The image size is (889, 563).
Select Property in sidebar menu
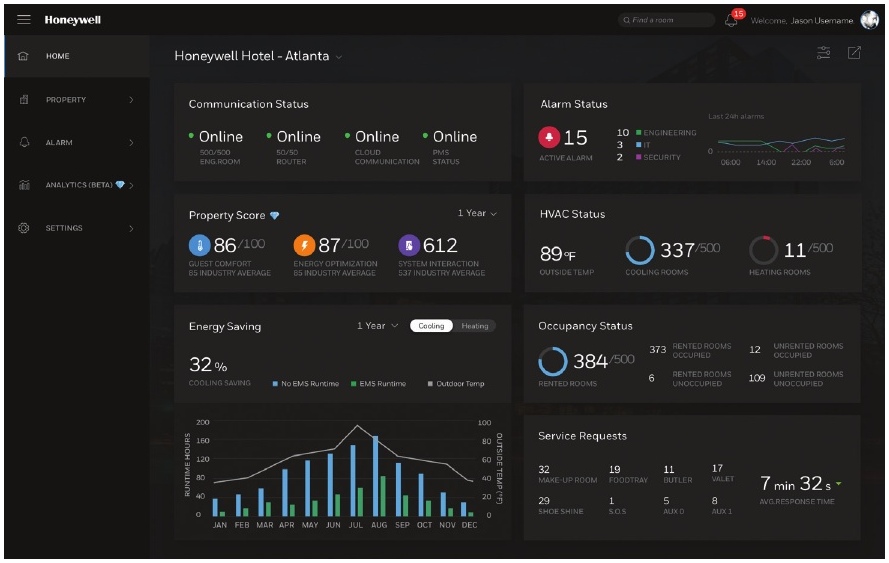click(x=77, y=99)
